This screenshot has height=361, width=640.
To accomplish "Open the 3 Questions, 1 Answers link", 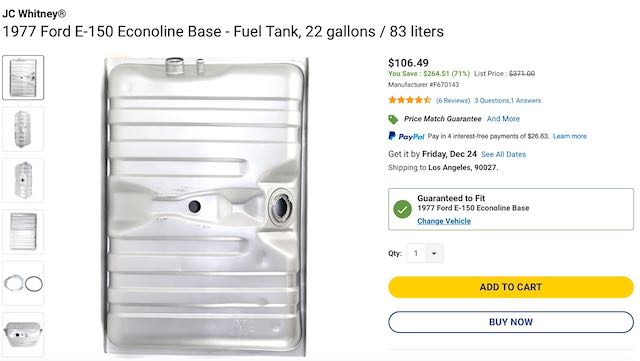I will pos(507,100).
